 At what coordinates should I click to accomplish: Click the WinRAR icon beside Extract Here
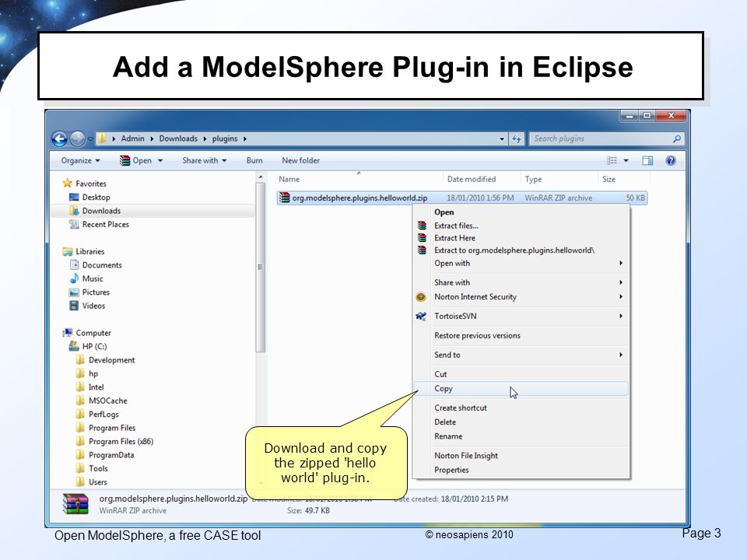pos(422,238)
